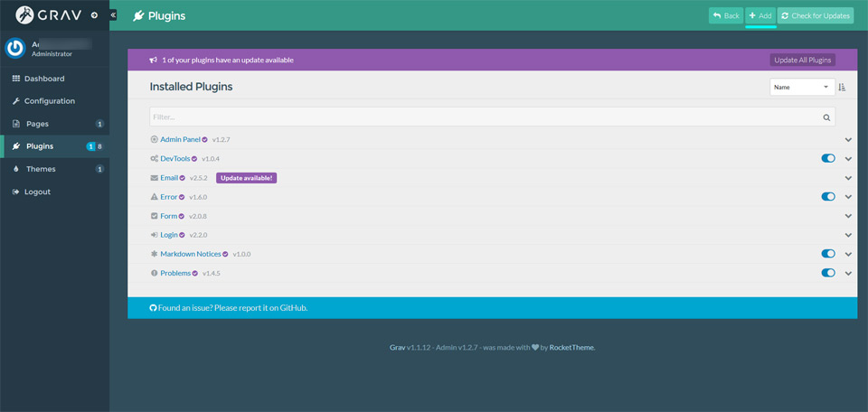
Task: Click the Error warning triangle icon
Action: point(154,197)
